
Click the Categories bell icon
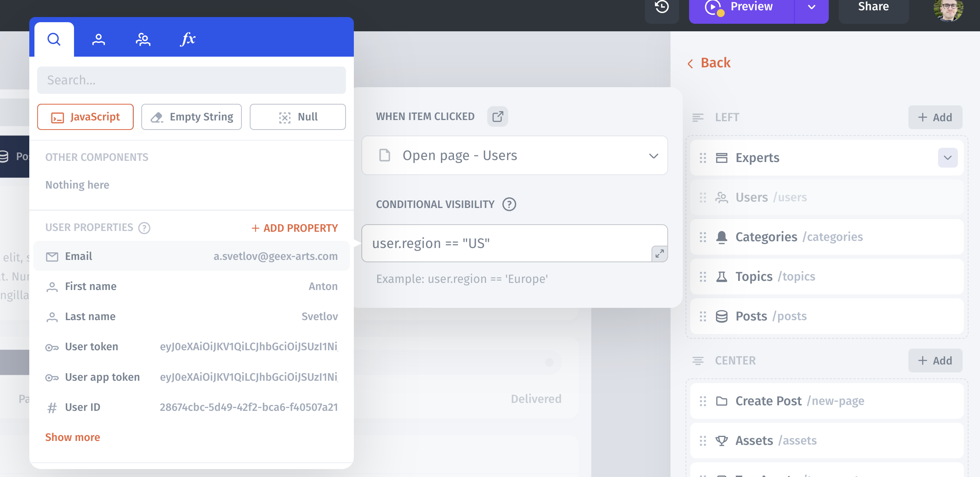722,237
